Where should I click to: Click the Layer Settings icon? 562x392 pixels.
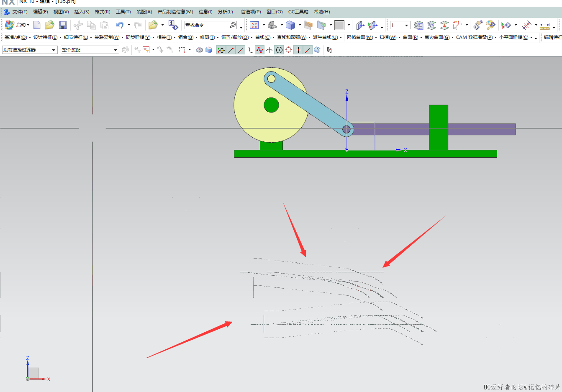click(x=418, y=26)
